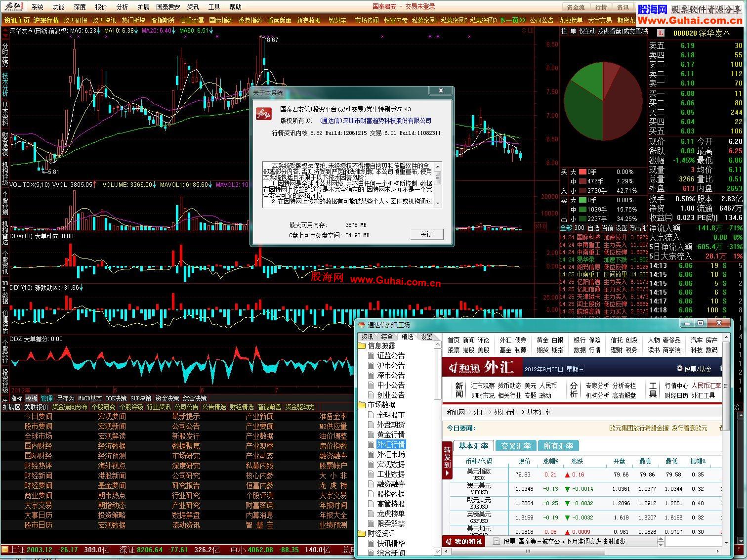Image resolution: width=747 pixels, height=560 pixels.
Task: Open the 财经资讯 folder icon
Action: [362, 533]
